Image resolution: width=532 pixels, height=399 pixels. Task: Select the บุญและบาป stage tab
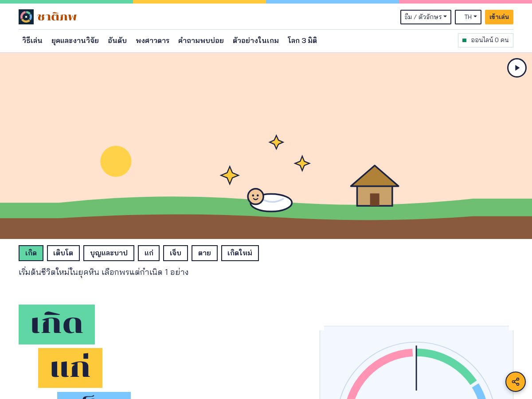tap(109, 253)
